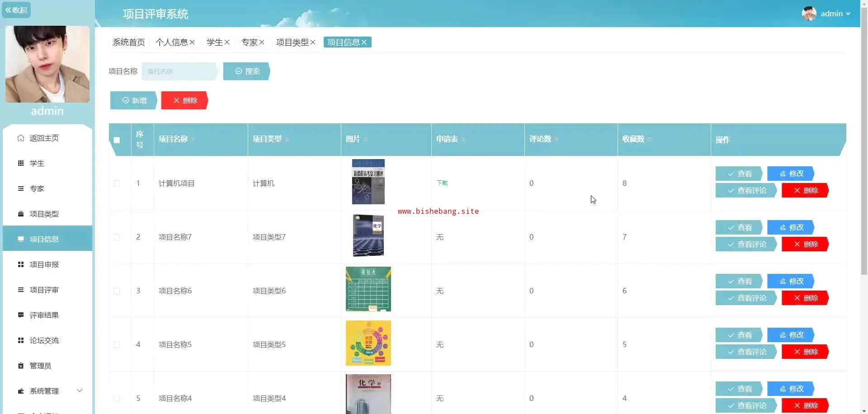Focus the 项目名称 search input
Image resolution: width=868 pixels, height=414 pixels.
[180, 71]
